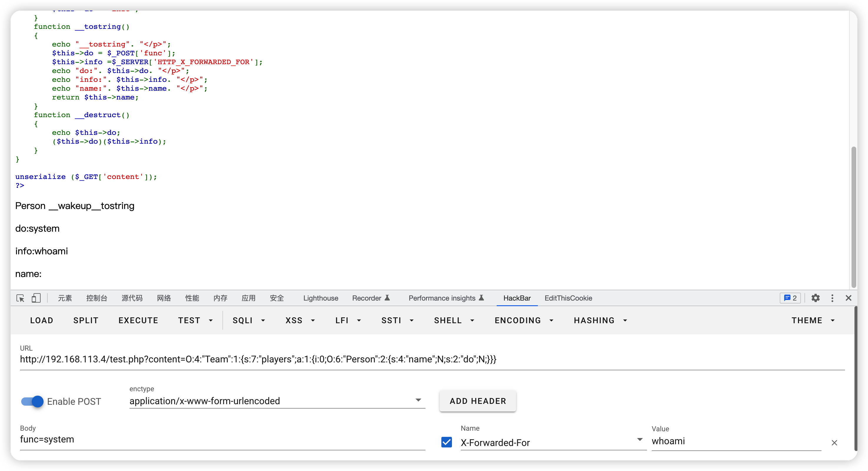Click into the Body input field
Image resolution: width=868 pixels, height=471 pixels.
[x=222, y=440]
